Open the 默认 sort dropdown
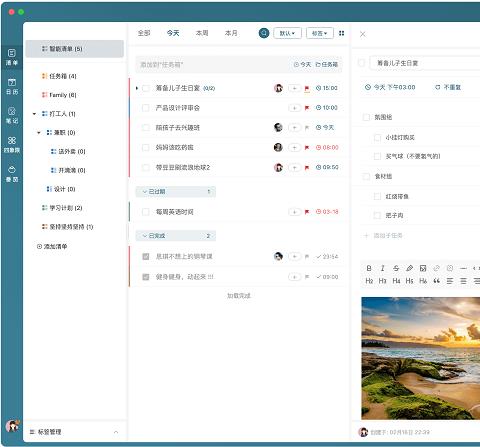This screenshot has height=447, width=480. 287,33
